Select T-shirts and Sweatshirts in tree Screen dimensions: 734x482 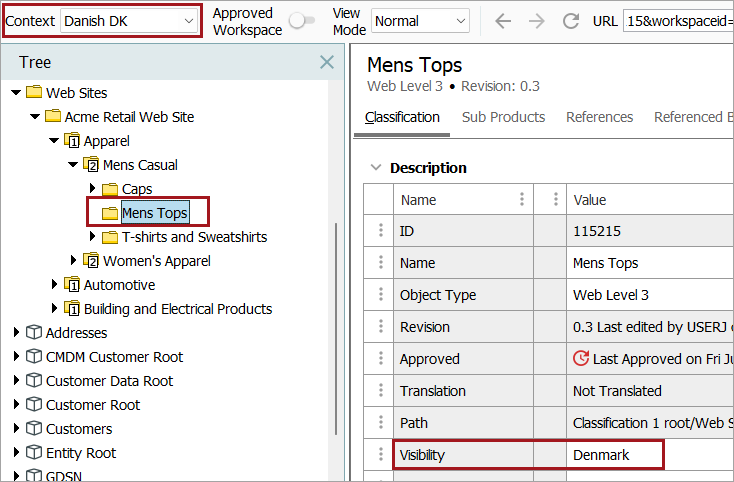click(194, 237)
